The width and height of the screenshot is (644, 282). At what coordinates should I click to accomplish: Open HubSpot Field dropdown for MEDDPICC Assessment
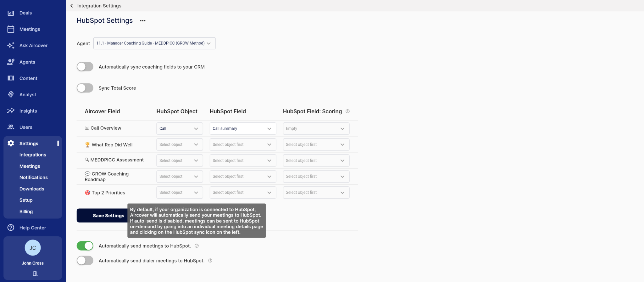[x=243, y=161]
